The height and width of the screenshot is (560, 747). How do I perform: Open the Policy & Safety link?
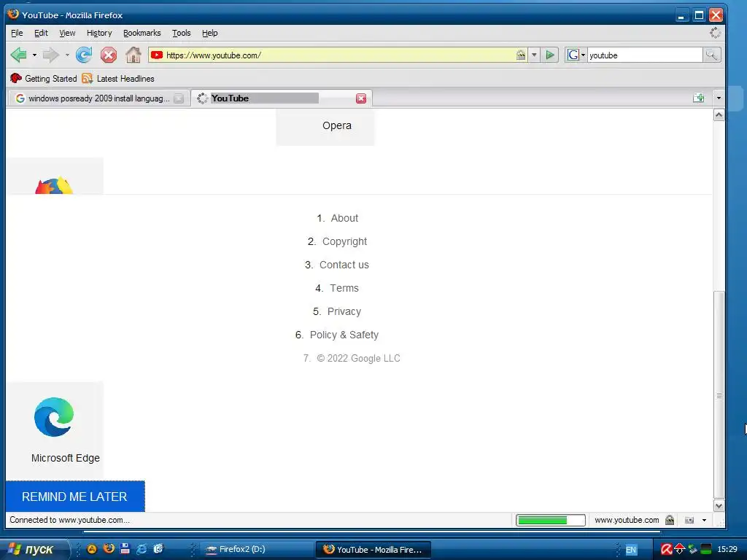coord(344,335)
